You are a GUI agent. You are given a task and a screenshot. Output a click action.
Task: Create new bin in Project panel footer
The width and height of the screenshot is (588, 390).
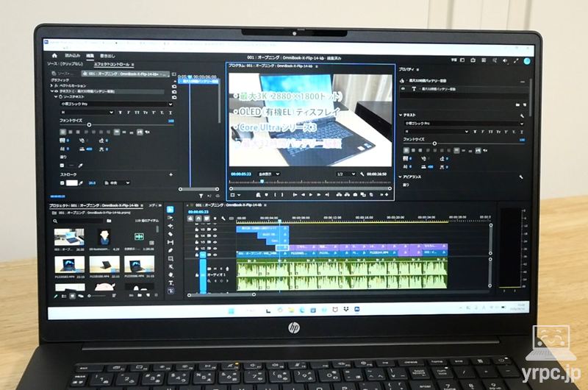coord(140,295)
